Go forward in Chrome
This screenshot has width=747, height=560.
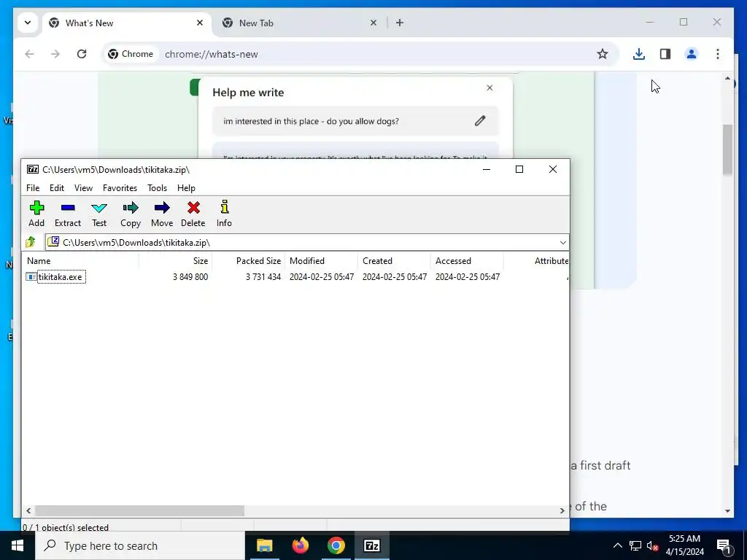(x=55, y=54)
